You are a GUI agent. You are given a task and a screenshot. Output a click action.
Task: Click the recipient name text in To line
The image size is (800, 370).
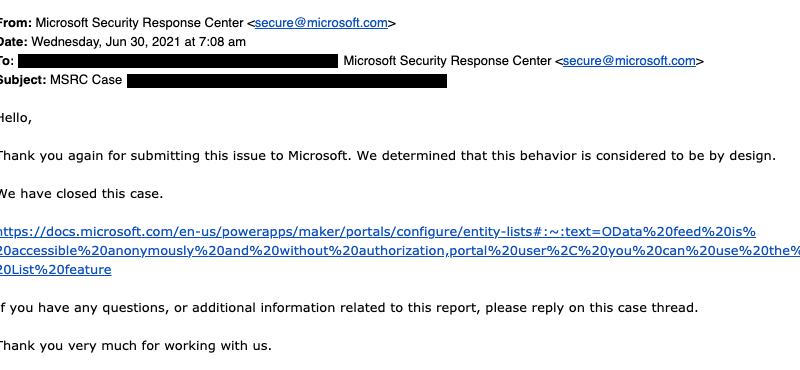[447, 61]
